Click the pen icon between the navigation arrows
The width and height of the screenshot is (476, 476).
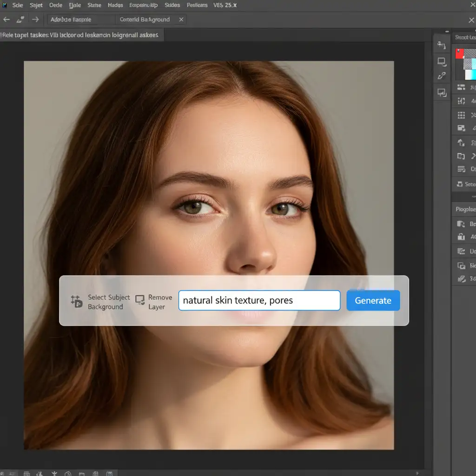pyautogui.click(x=20, y=20)
